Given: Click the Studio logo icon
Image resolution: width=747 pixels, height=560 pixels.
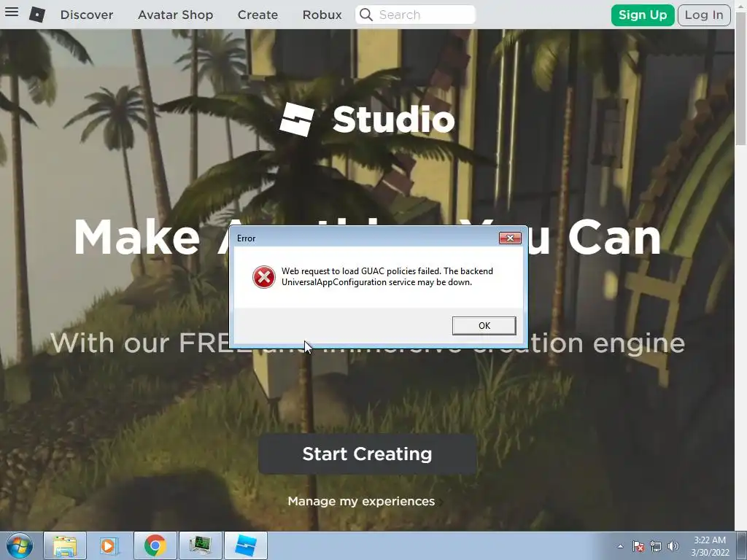Looking at the screenshot, I should (297, 119).
